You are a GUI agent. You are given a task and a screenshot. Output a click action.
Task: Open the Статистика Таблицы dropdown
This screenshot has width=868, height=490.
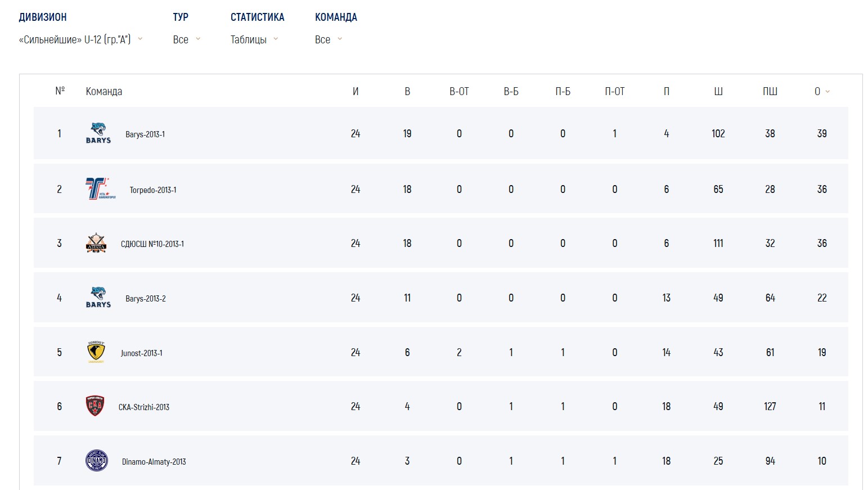click(x=254, y=39)
